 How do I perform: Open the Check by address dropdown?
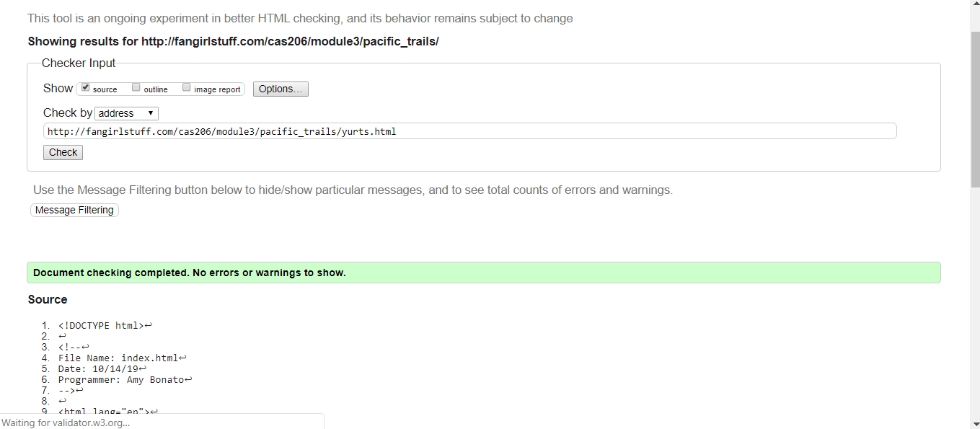126,113
